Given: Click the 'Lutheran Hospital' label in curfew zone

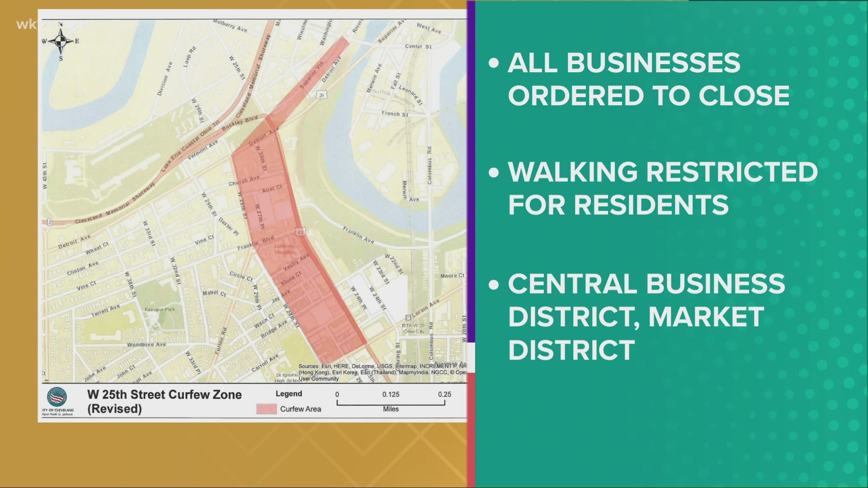Looking at the screenshot, I should 284,249.
